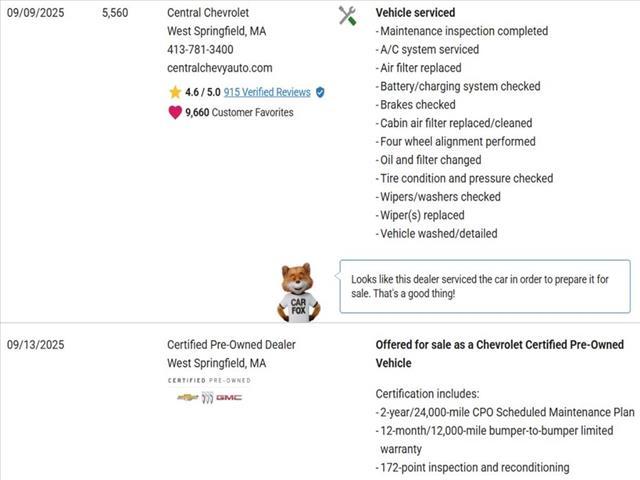Viewport: 640px width, 480px height.
Task: Click the blue verified shield badge
Action: 320,92
